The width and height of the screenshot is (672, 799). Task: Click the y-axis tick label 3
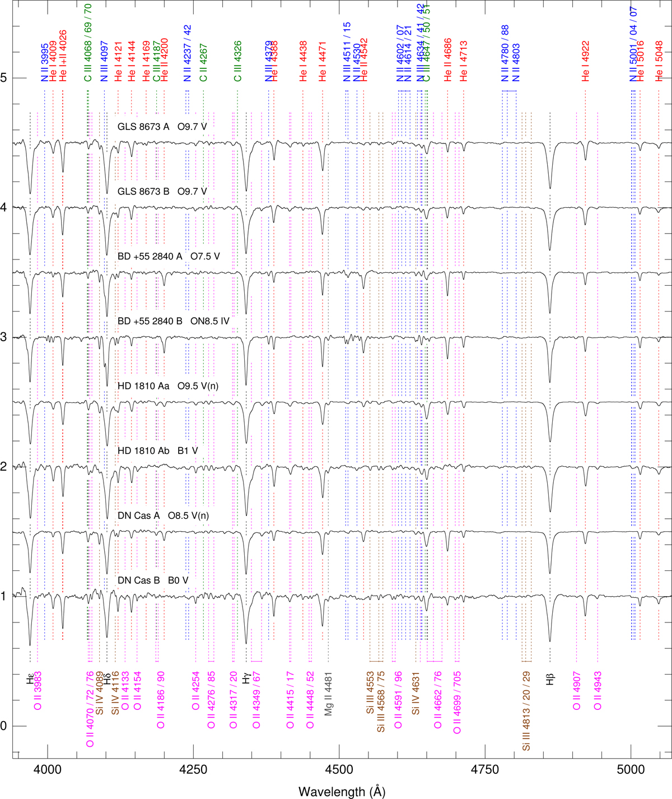[5, 337]
